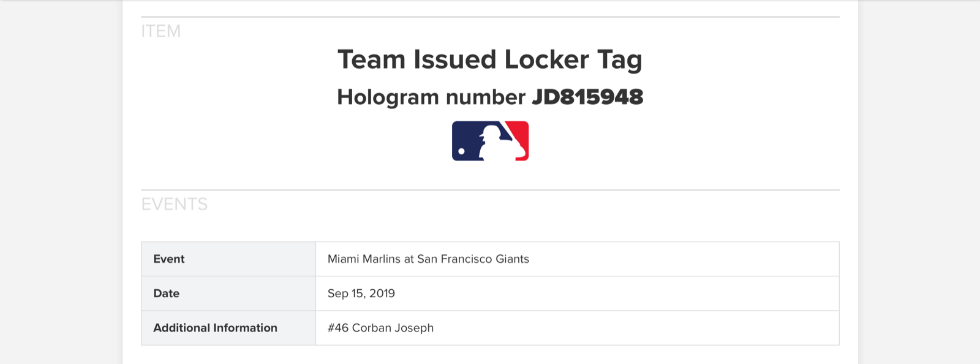The height and width of the screenshot is (364, 980).
Task: Click the year 2019 in Date row
Action: click(382, 293)
